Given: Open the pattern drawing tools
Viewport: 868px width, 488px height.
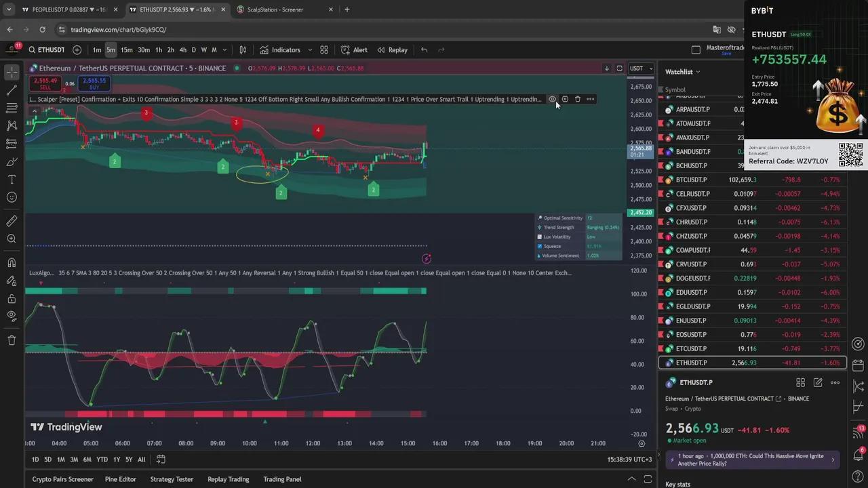Looking at the screenshot, I should point(12,125).
